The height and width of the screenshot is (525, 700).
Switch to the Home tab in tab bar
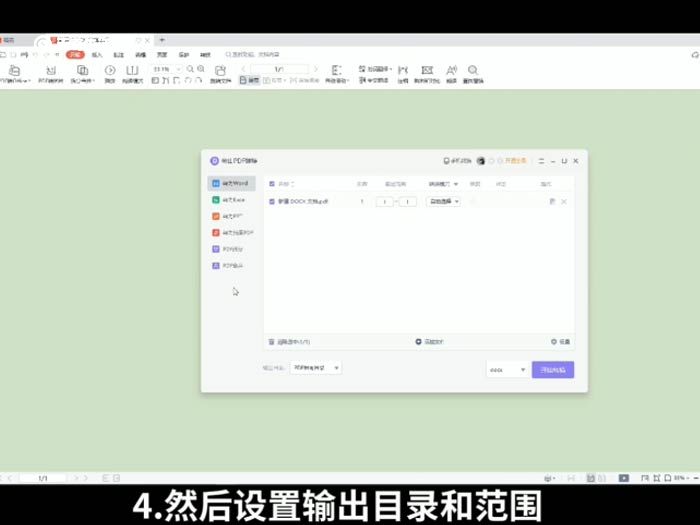click(8, 40)
